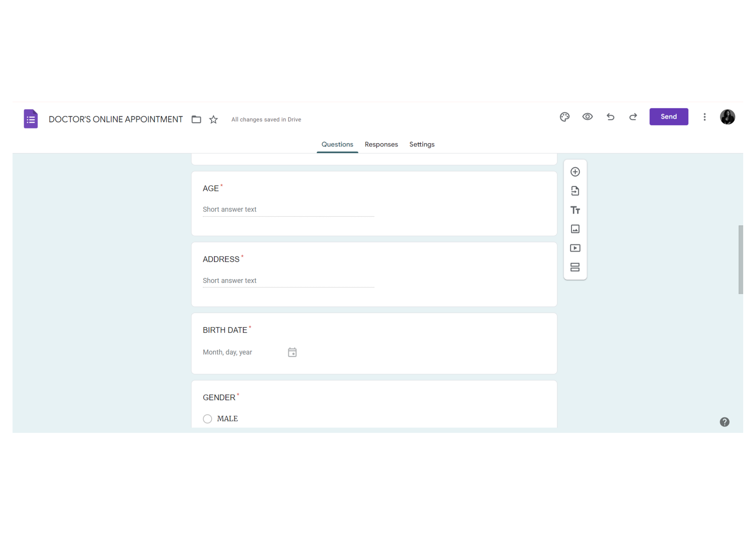Open the move to folder icon

pos(196,119)
